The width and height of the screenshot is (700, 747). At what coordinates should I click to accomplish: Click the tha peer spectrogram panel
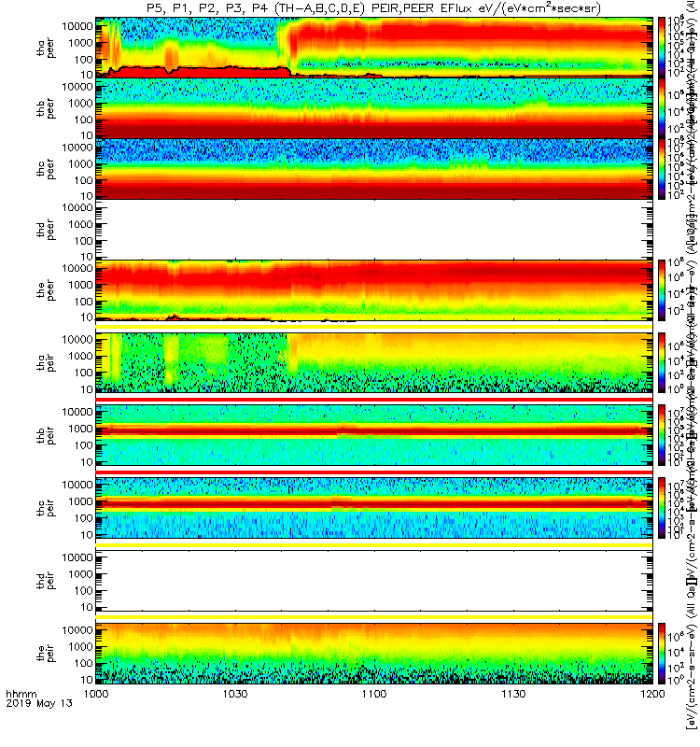tap(374, 48)
